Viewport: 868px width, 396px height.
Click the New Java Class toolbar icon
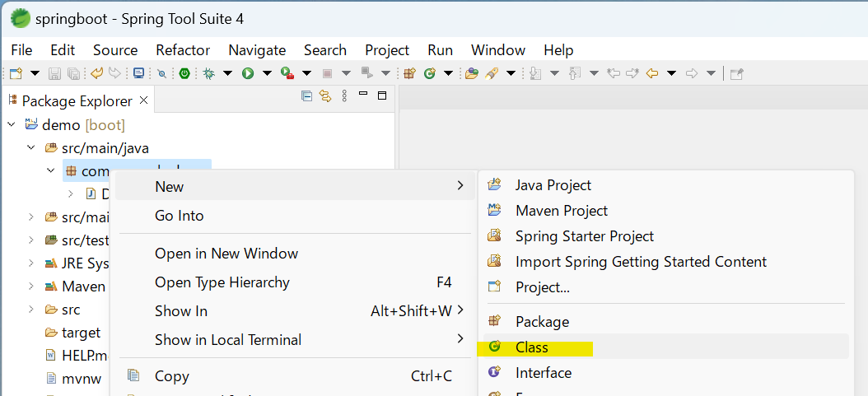[430, 73]
